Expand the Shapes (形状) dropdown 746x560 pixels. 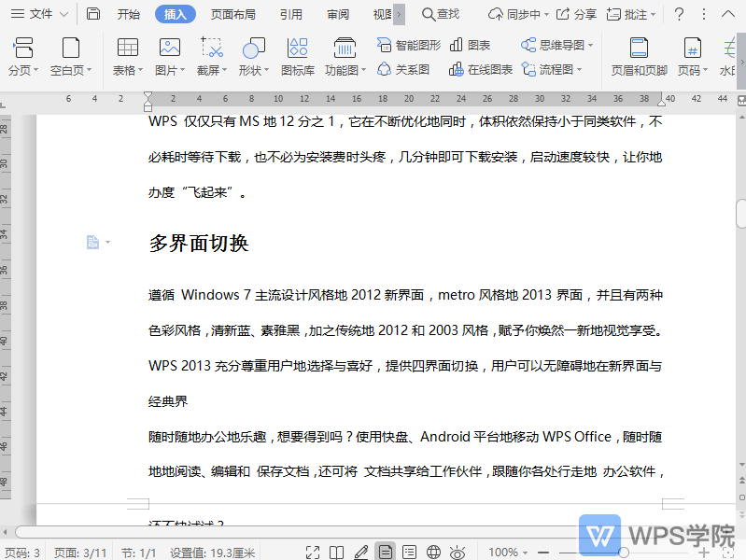point(254,70)
